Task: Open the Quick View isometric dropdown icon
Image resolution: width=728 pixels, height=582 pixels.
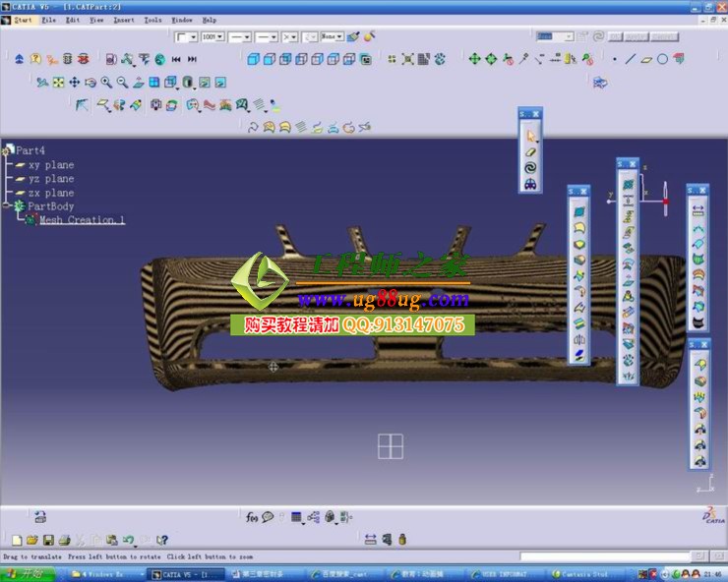Action: pos(171,83)
